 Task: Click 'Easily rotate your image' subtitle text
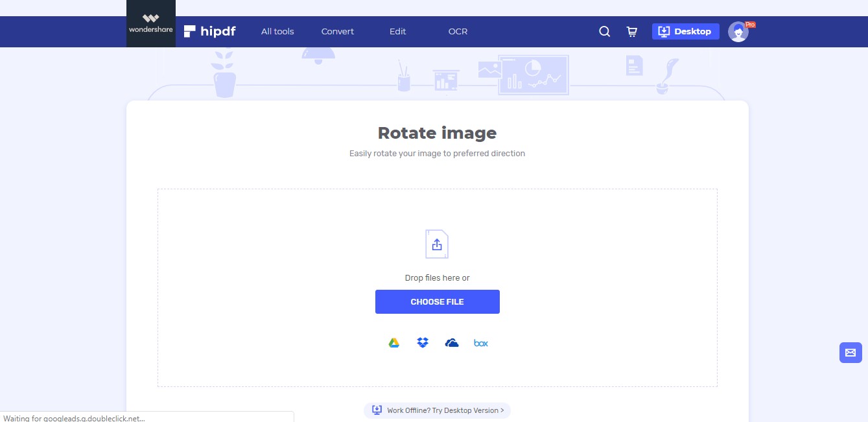(438, 154)
